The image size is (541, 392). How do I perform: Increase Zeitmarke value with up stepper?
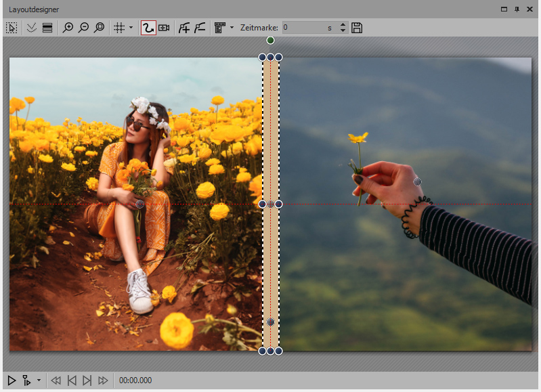tap(343, 25)
